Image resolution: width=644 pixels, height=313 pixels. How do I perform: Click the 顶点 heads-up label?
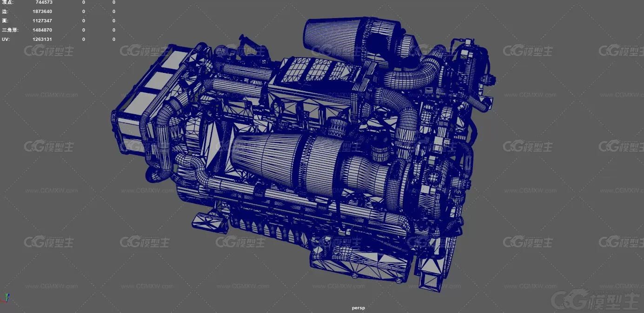click(8, 2)
